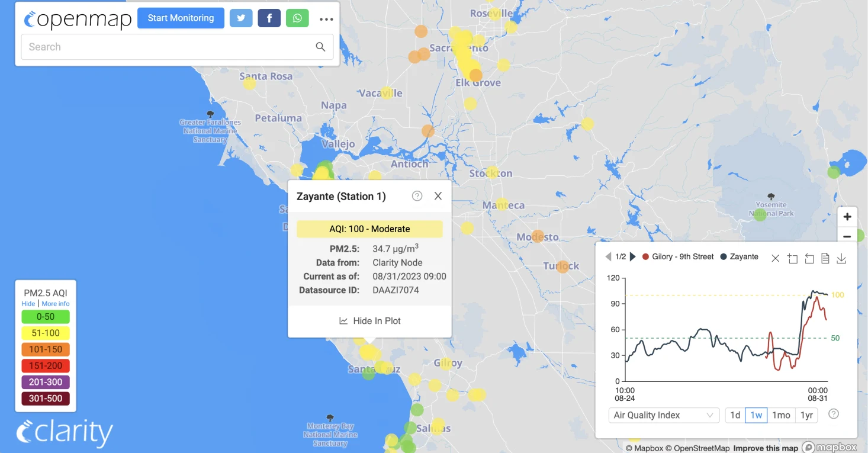
Task: Click the right arrow next to 1/2 pager
Action: click(x=632, y=256)
